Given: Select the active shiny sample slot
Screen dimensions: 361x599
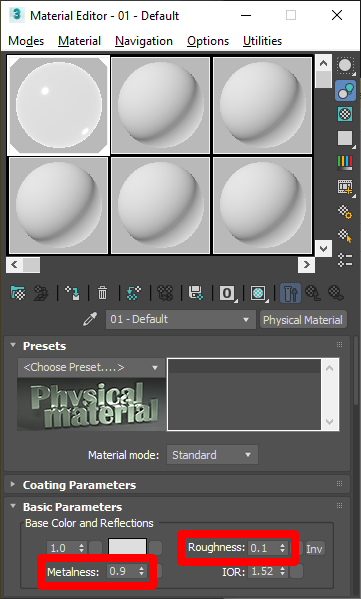Looking at the screenshot, I should (x=59, y=105).
